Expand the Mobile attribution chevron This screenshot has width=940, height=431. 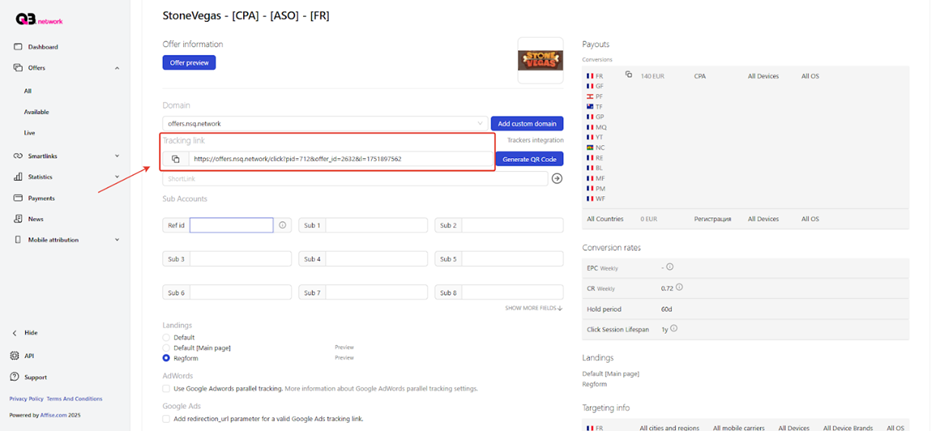[117, 240]
